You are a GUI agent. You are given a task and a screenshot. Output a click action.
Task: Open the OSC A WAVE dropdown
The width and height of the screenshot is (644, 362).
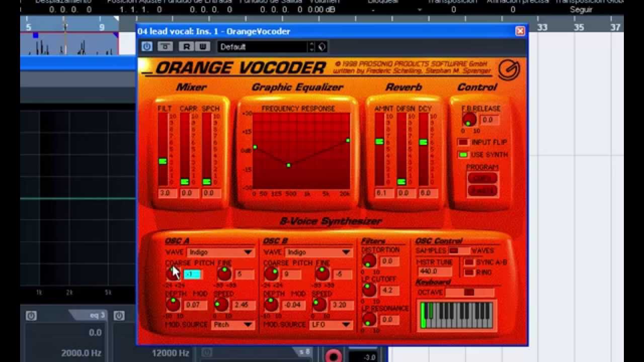tap(220, 252)
